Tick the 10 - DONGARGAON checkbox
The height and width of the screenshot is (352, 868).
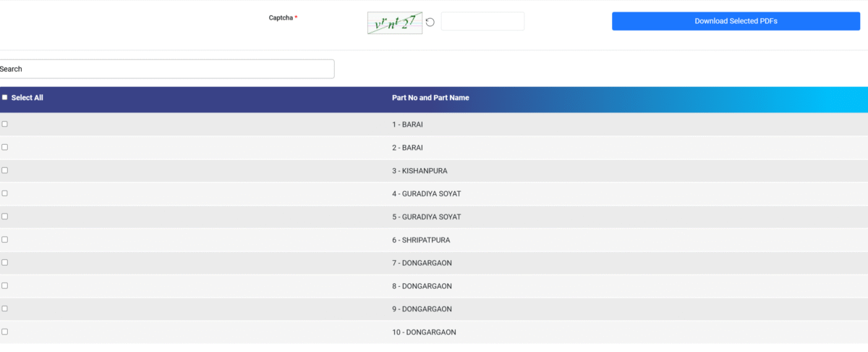[x=5, y=332]
